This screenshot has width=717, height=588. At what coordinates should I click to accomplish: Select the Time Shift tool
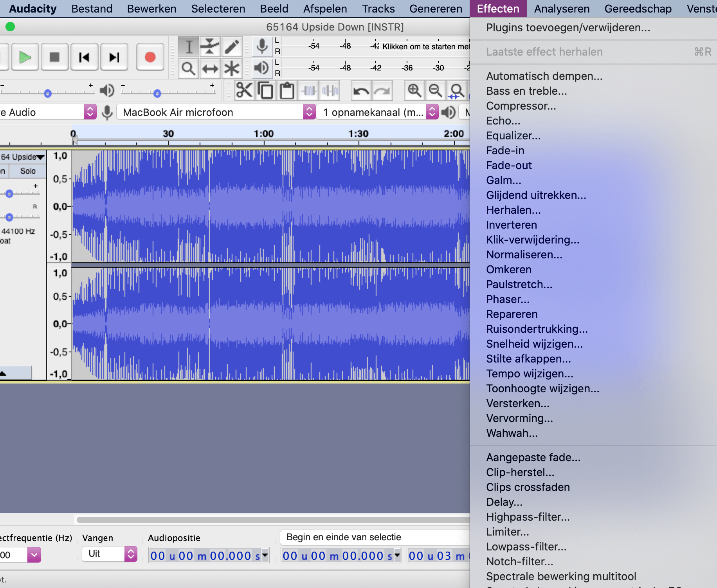click(x=210, y=69)
